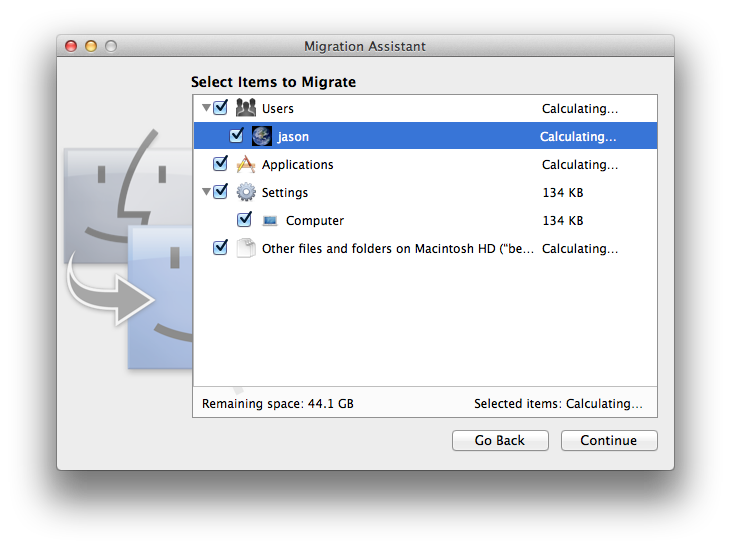The width and height of the screenshot is (731, 549).
Task: Minimize window with the yellow button
Action: pos(91,46)
